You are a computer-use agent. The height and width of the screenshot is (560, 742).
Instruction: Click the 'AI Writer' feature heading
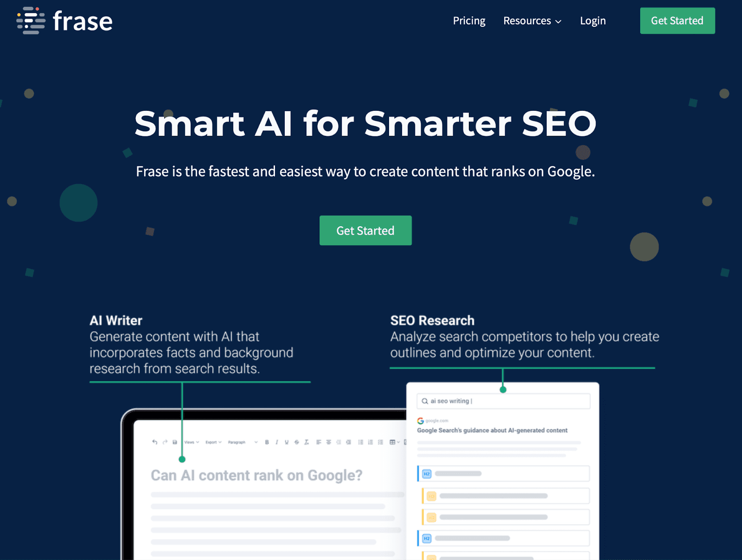[116, 320]
